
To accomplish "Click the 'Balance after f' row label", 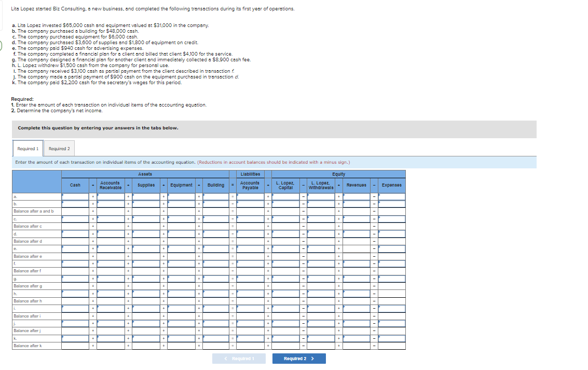I will tap(27, 271).
